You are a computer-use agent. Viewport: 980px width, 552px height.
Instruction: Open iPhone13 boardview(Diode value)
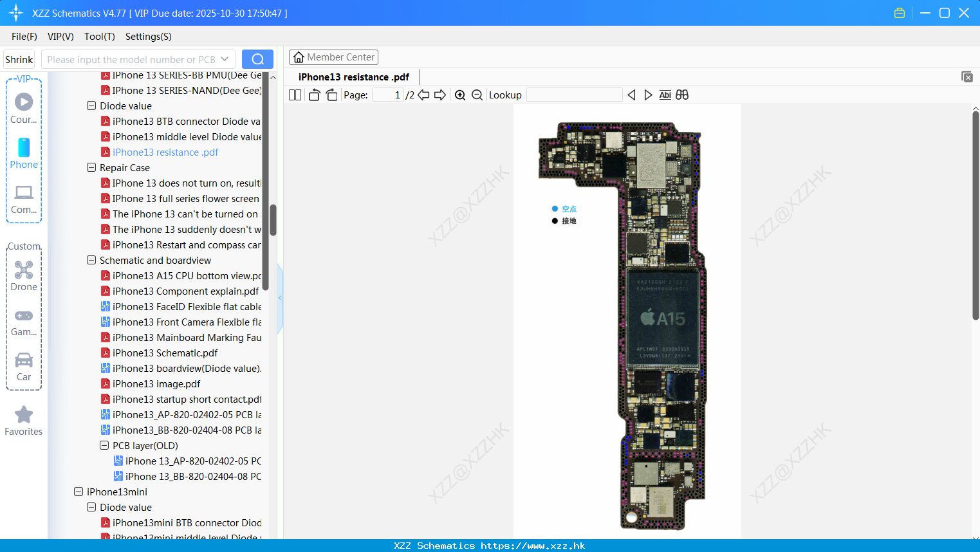click(x=187, y=368)
